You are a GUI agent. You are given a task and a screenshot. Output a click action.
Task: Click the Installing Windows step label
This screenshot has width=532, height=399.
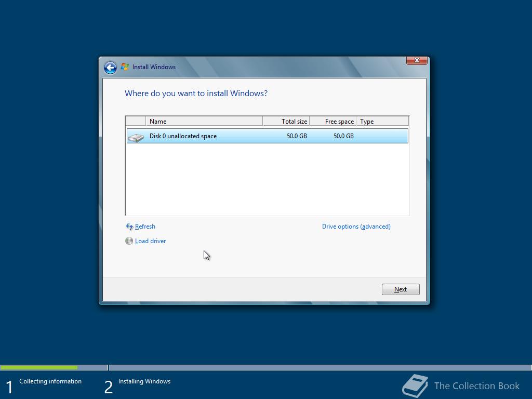click(x=144, y=381)
